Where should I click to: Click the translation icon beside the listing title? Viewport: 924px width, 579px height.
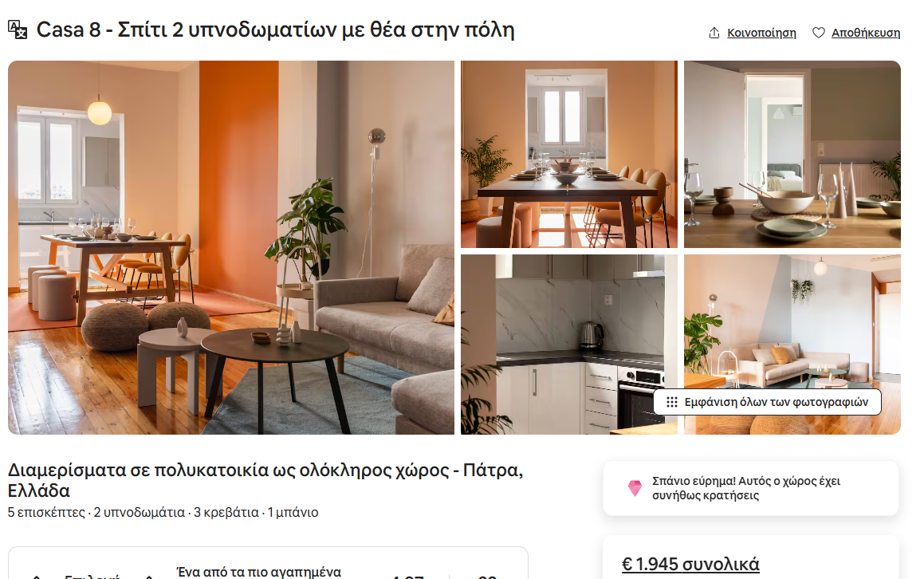(17, 30)
